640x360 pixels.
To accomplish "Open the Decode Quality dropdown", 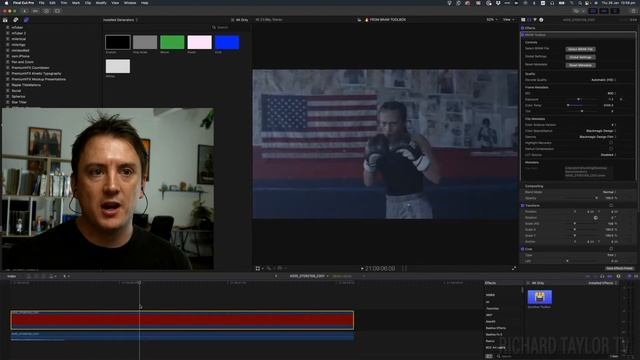I will pyautogui.click(x=604, y=80).
